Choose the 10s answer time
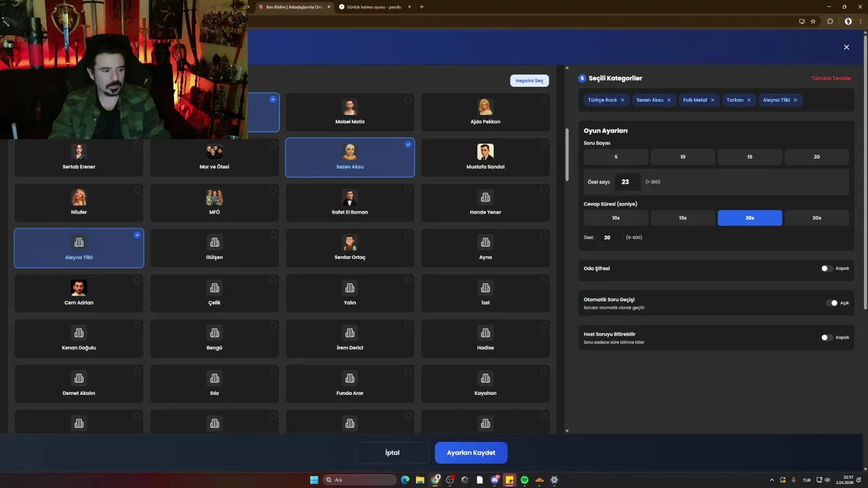The width and height of the screenshot is (868, 488). (616, 218)
